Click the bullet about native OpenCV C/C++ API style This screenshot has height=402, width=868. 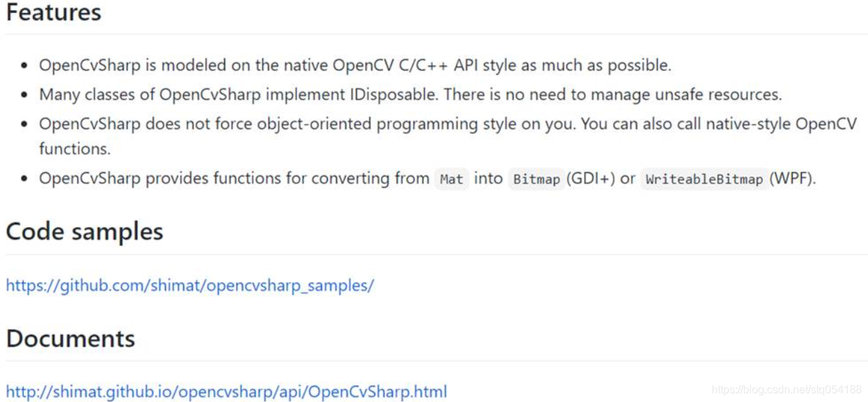tap(355, 66)
